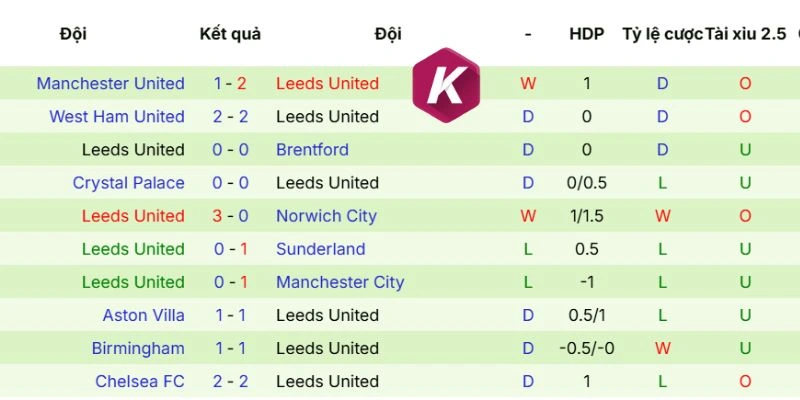Select the "Tỷ lệ cược" column header
The image size is (800, 400).
[661, 34]
